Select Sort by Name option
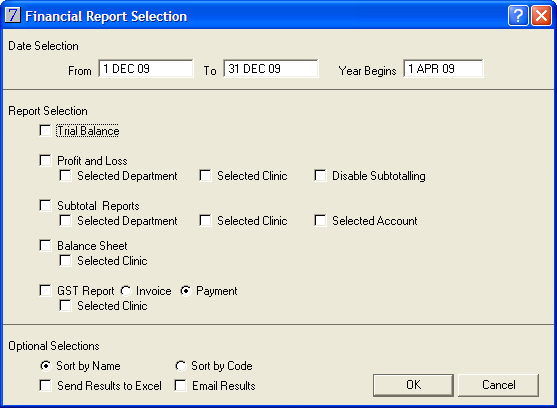 (x=45, y=366)
